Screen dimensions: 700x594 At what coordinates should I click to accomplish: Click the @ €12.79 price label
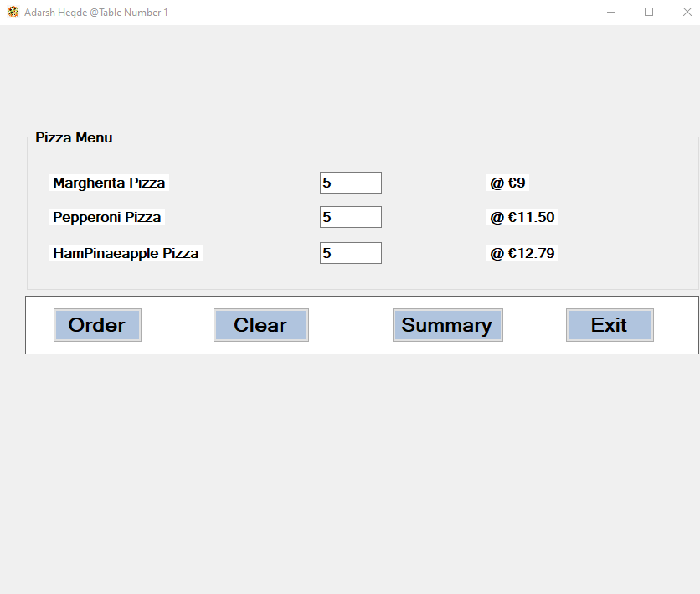(522, 252)
